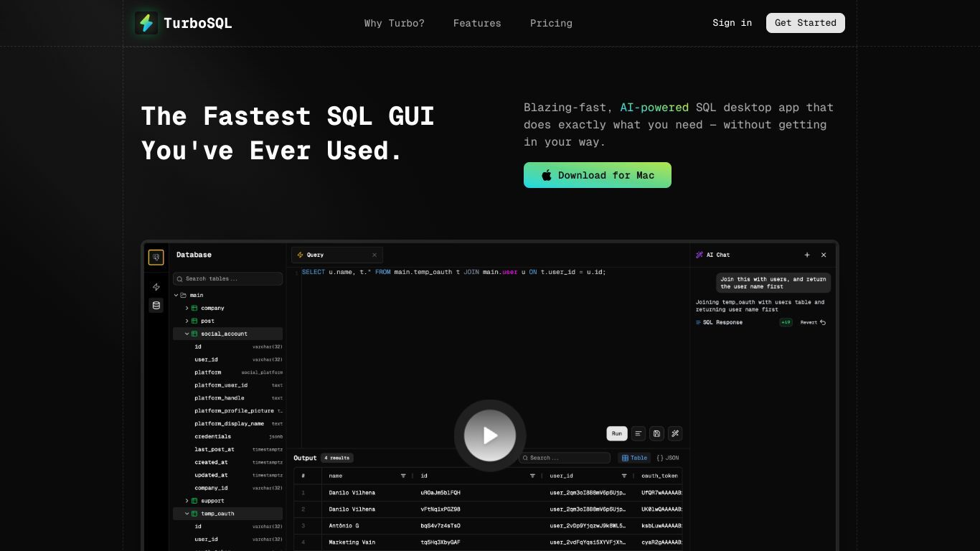The width and height of the screenshot is (980, 551).
Task: Expand the support table
Action: [187, 501]
